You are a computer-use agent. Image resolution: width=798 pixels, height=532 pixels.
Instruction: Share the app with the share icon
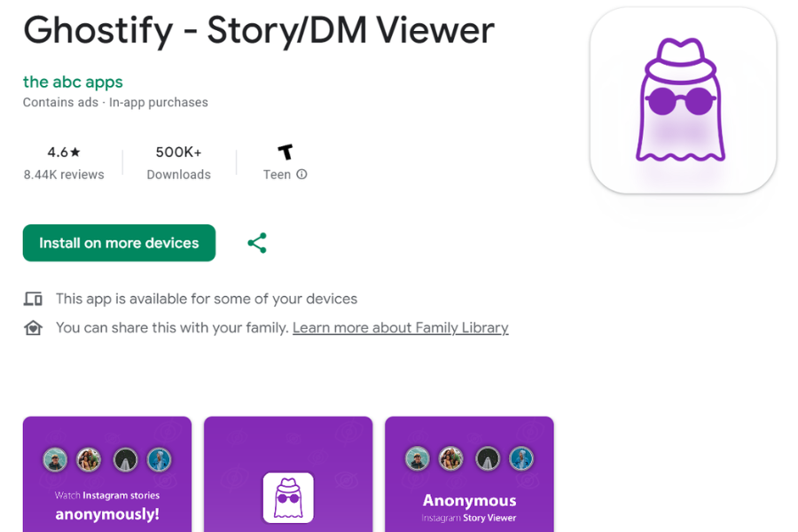[x=257, y=243]
